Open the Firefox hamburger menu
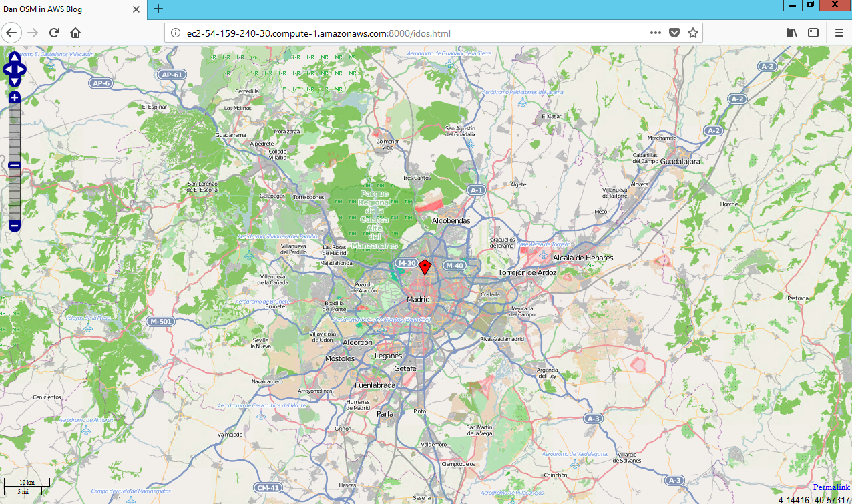This screenshot has width=852, height=504. [839, 33]
